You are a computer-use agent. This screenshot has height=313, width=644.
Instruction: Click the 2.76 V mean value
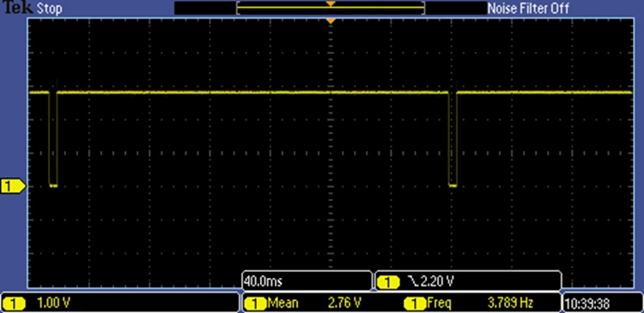(344, 304)
